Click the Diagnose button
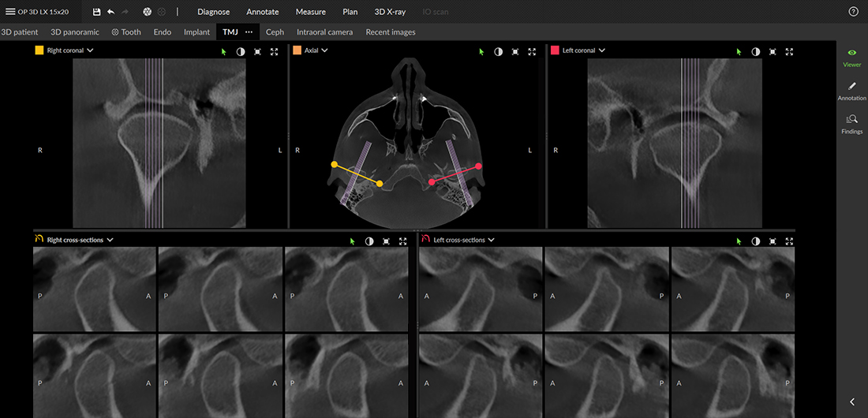Viewport: 868px width, 418px height. tap(213, 12)
